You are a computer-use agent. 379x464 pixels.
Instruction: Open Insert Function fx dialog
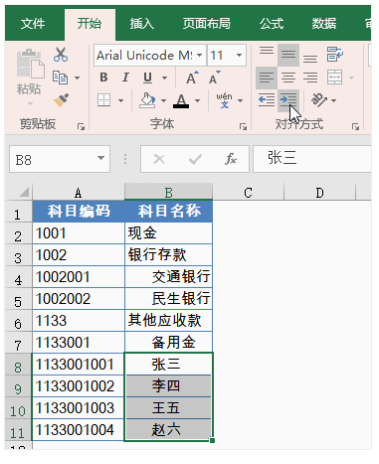(x=230, y=159)
